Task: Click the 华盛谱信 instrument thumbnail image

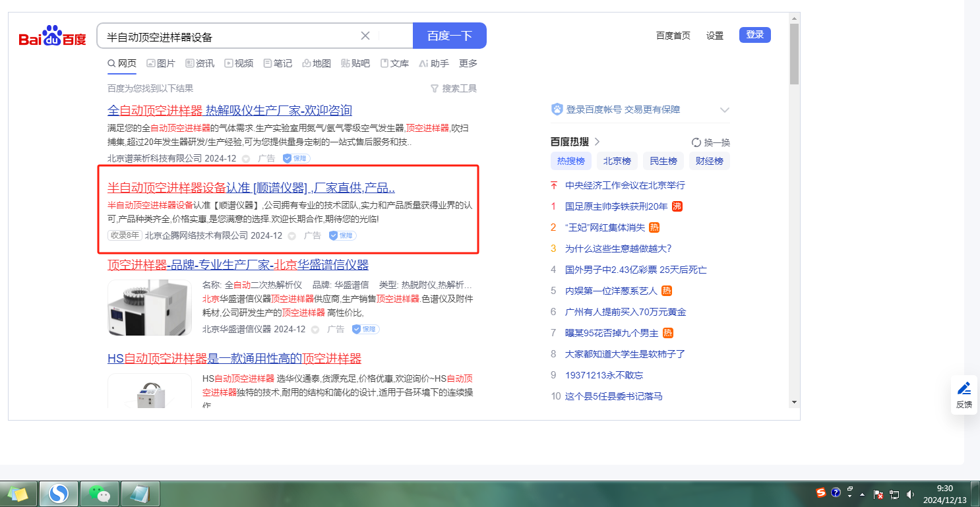Action: [150, 307]
